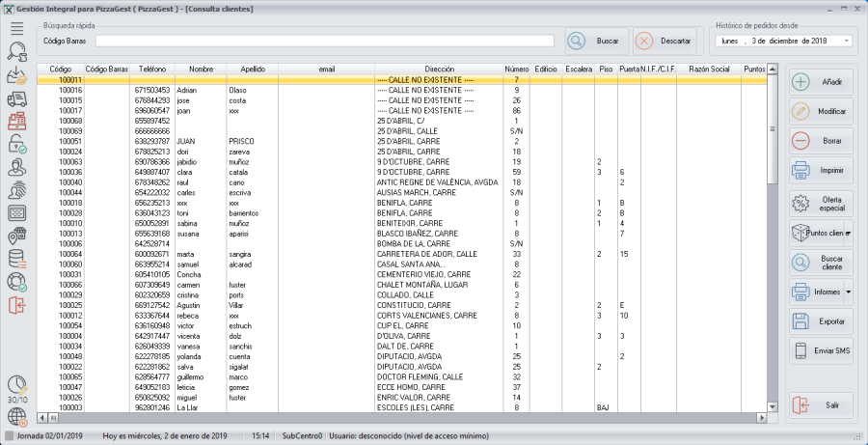Click the lifebuoy support icon

16,282
